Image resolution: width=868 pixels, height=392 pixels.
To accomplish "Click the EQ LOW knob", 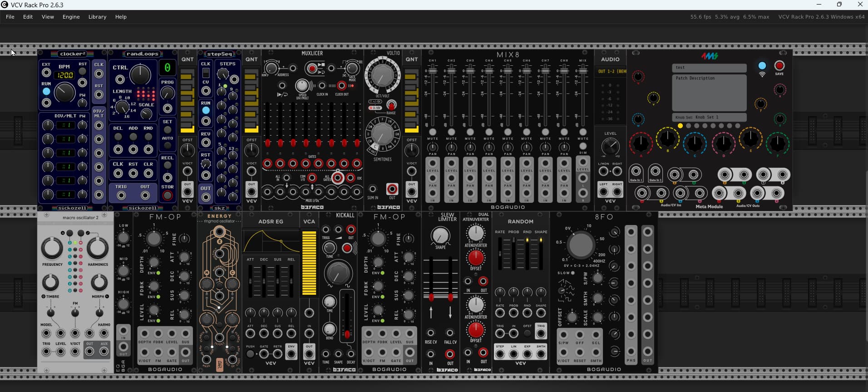I will point(123,237).
